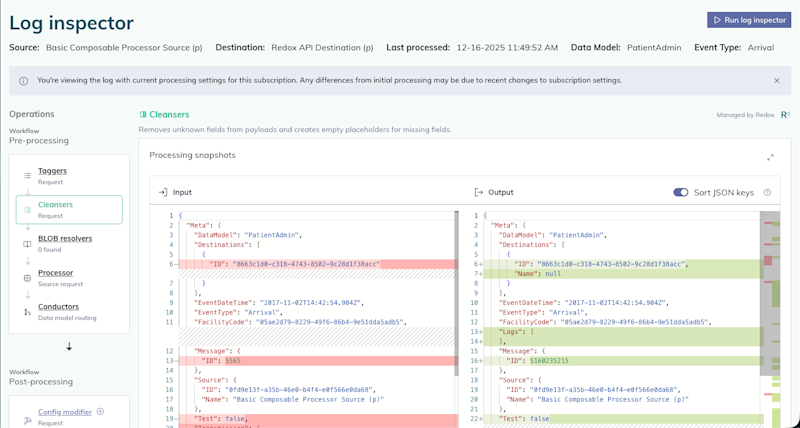Open the Config modifier operation
800x428 pixels.
tap(65, 412)
